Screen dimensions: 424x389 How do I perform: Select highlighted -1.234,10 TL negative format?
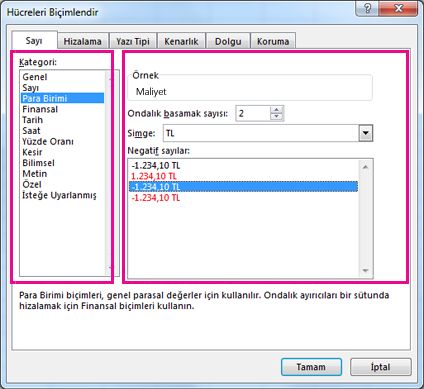point(243,187)
